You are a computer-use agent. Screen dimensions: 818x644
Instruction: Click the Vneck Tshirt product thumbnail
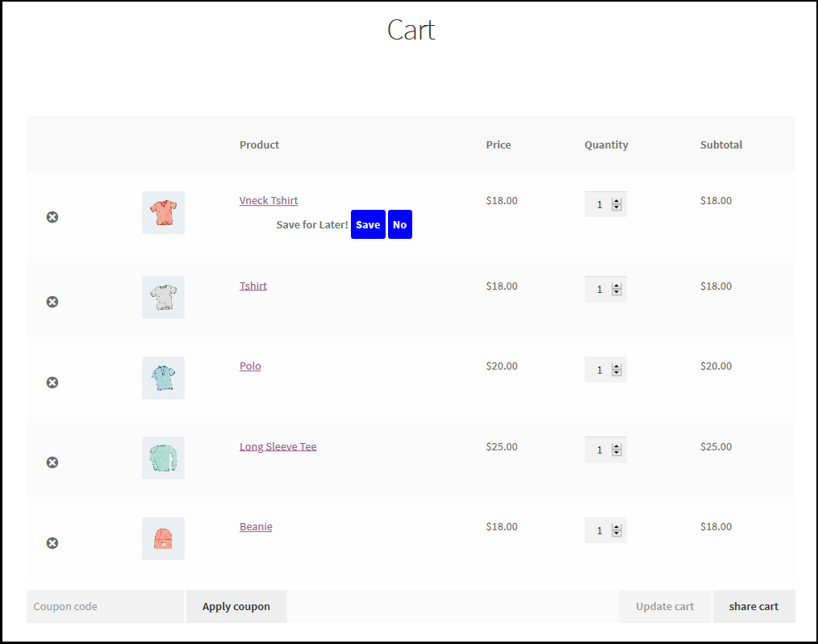click(x=163, y=213)
